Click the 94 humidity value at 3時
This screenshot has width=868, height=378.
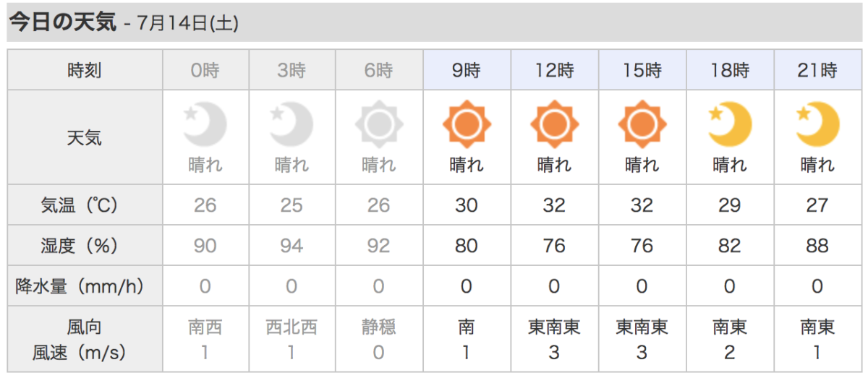292,246
